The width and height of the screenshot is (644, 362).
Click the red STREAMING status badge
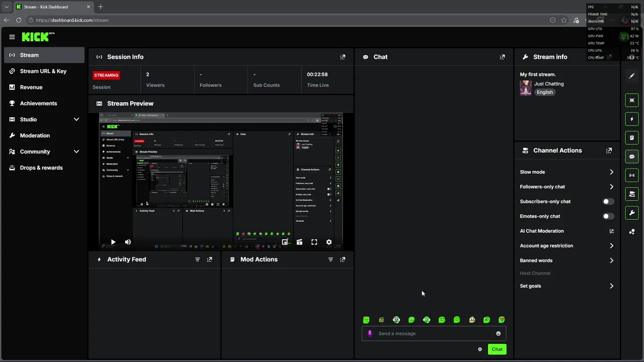(x=106, y=75)
